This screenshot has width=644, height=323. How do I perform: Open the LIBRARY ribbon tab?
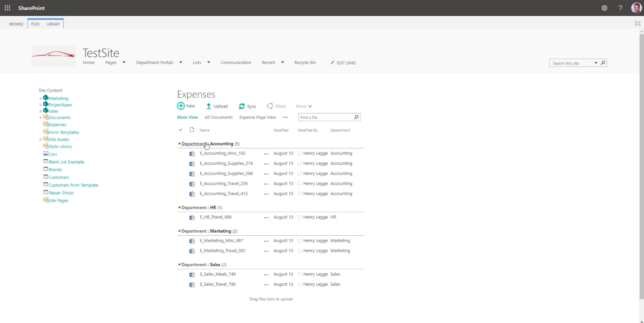pos(53,24)
